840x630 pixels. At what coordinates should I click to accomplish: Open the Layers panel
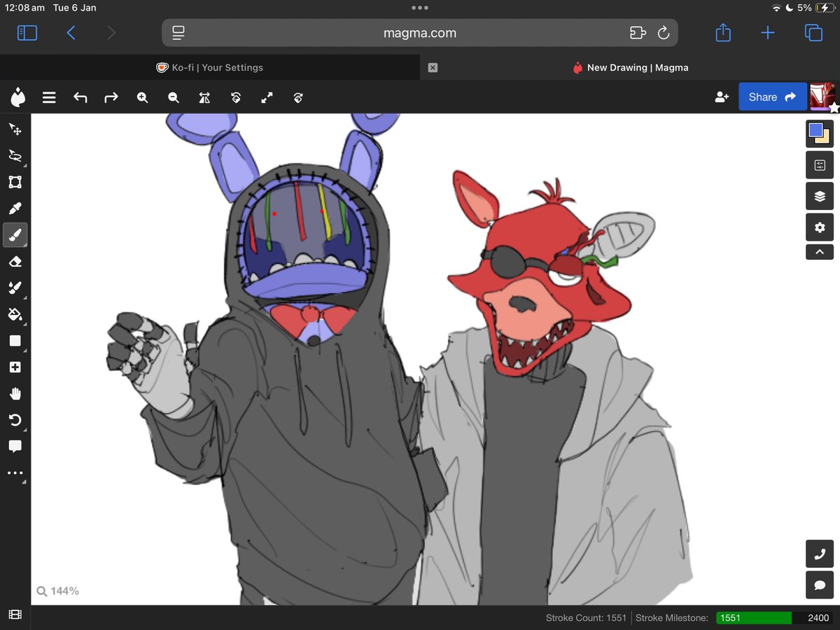820,197
